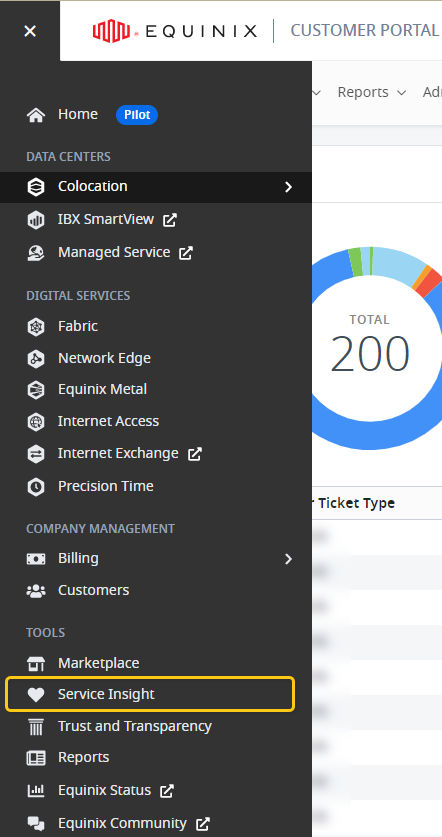Click the Home house icon

[36, 115]
